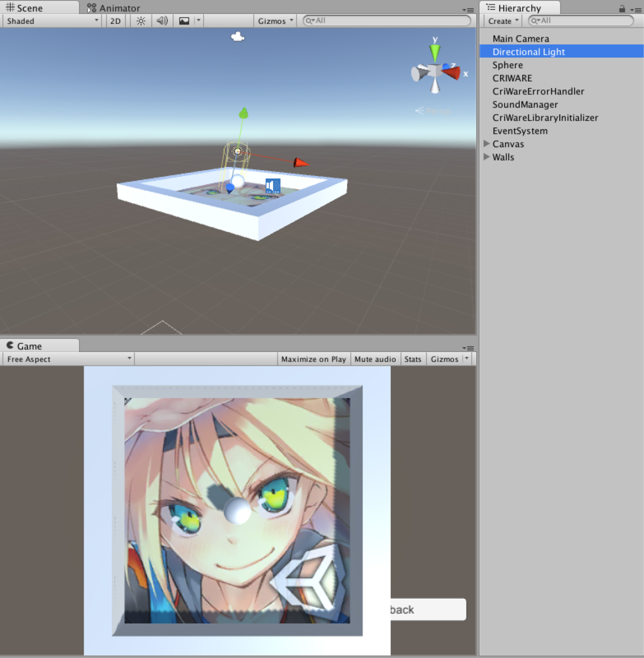The width and height of the screenshot is (644, 658).
Task: Click blue Z move handle
Action: [230, 188]
